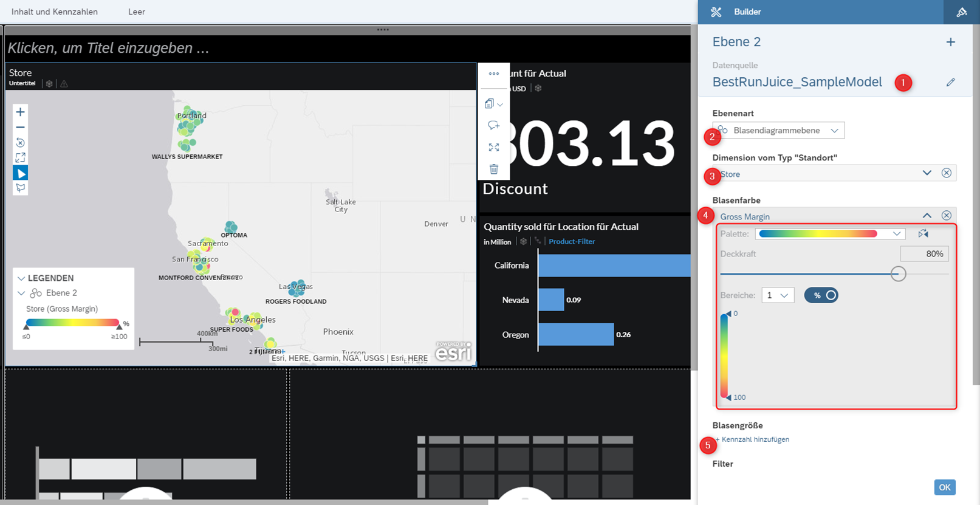Click the 'Discount' label in number tile

(515, 189)
